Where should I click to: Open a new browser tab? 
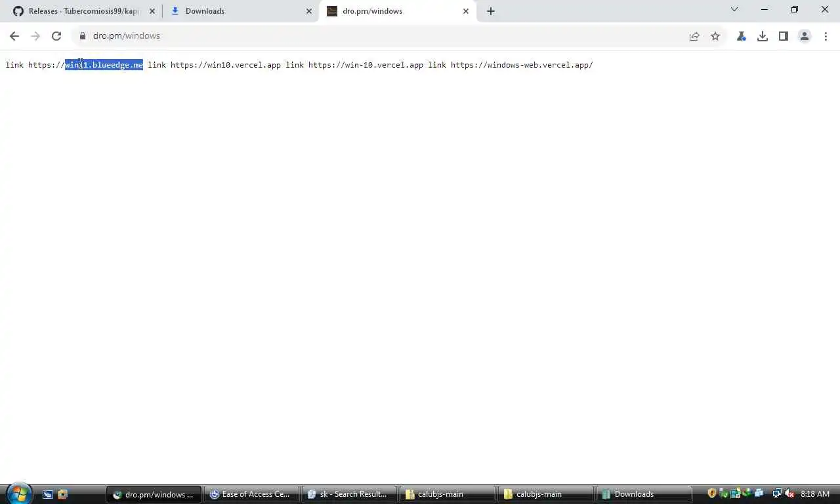coord(491,11)
